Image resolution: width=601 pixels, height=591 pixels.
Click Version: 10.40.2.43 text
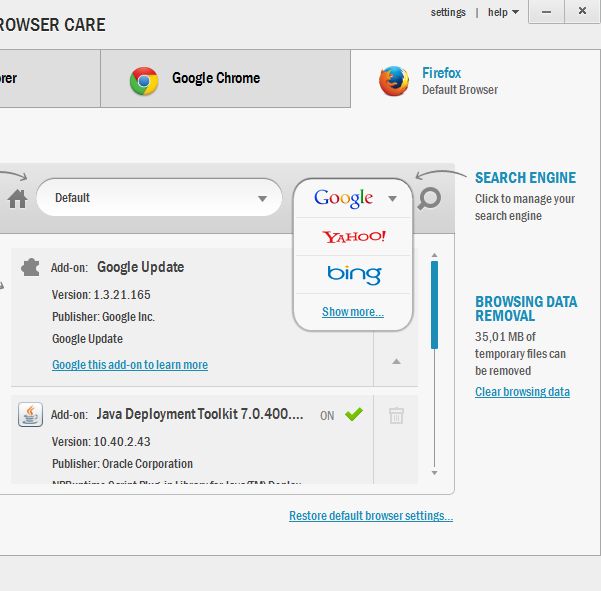pyautogui.click(x=101, y=442)
